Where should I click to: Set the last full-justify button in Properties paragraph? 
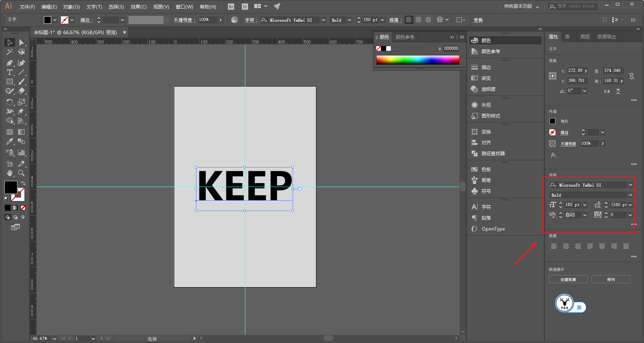626,246
